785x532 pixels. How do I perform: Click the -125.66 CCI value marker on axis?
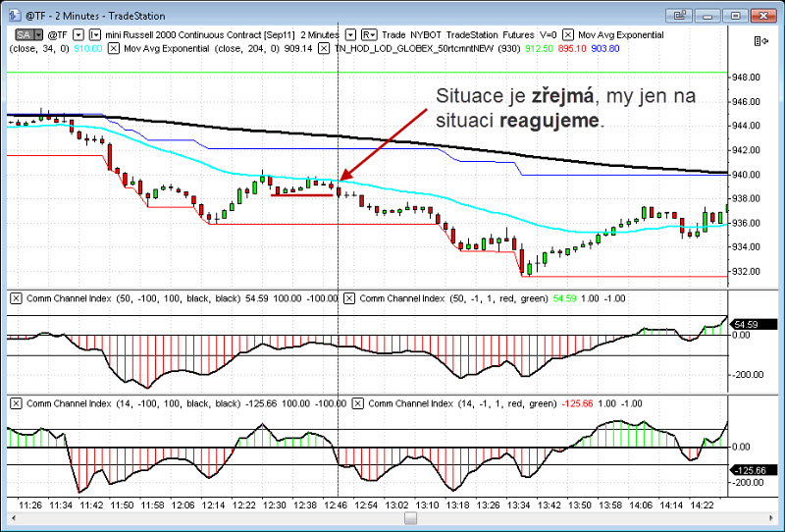point(754,470)
